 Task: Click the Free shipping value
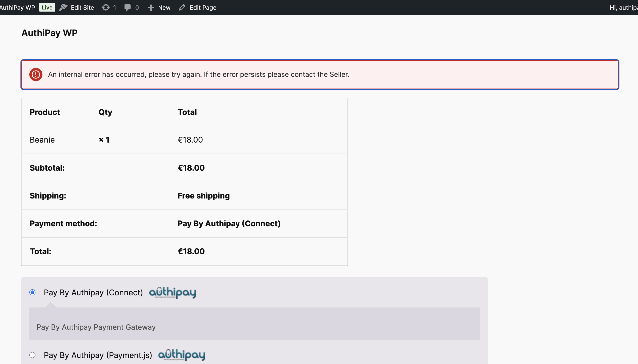204,196
